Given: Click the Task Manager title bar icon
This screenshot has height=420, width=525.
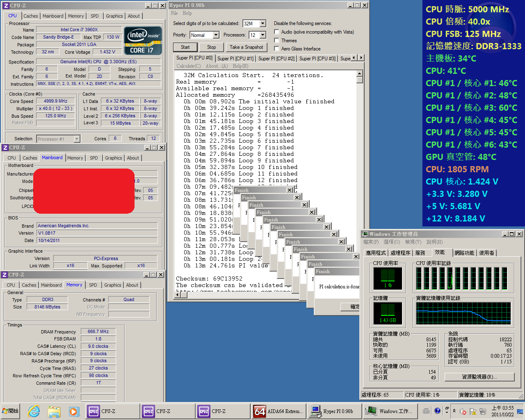Looking at the screenshot, I should 365,234.
